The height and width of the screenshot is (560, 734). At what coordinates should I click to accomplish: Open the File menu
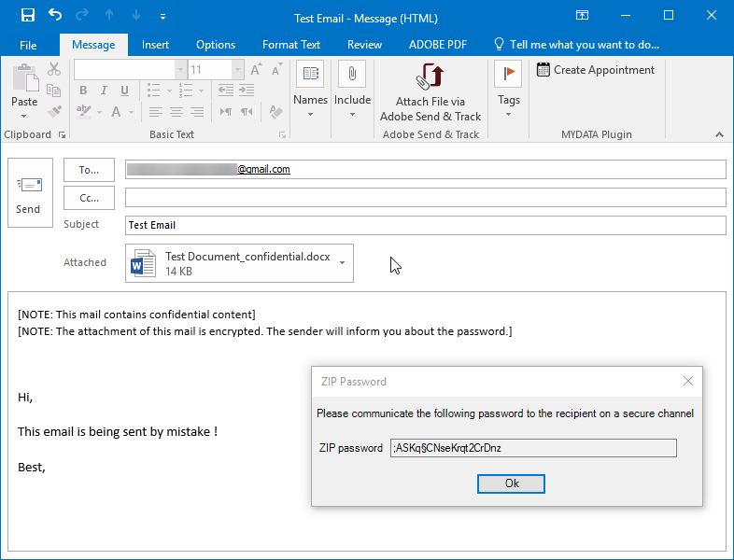pos(28,45)
